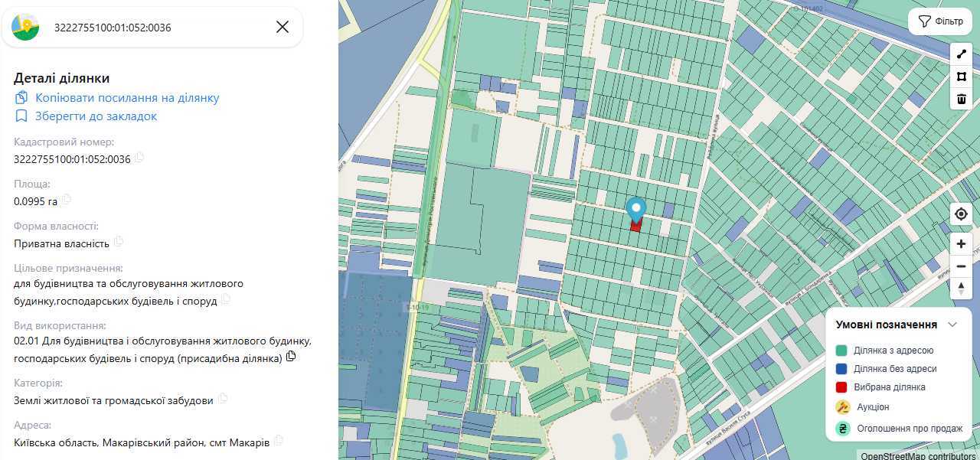Zoom out of the map

pos(962,266)
